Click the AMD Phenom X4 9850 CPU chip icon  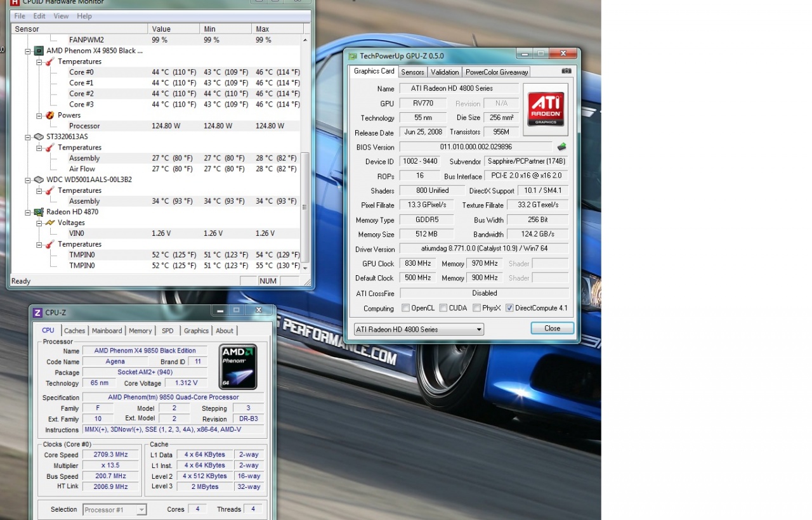click(x=39, y=51)
